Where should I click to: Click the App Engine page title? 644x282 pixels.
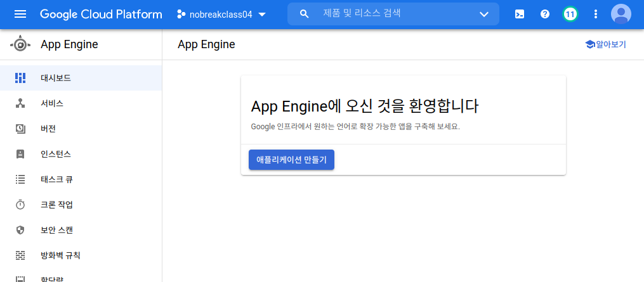(x=207, y=45)
